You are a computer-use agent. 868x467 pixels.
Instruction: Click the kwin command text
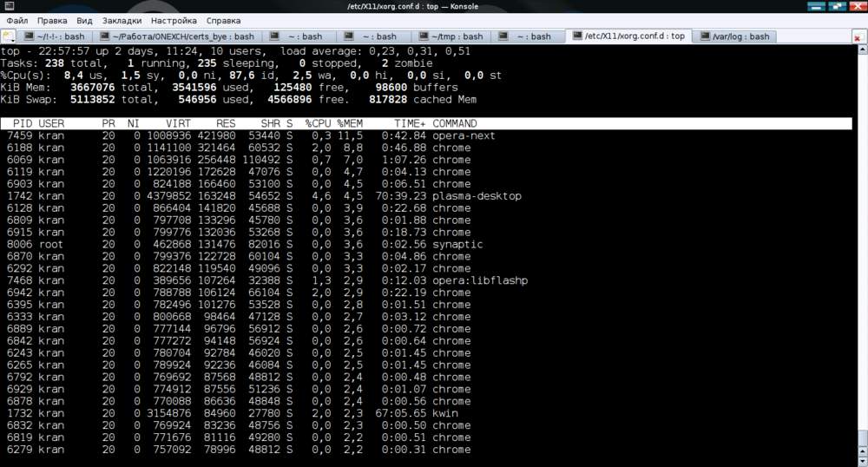click(x=445, y=413)
